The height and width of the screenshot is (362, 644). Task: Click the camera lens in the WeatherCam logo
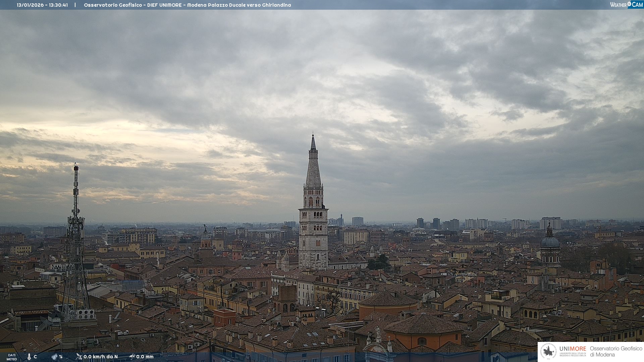coord(629,4)
